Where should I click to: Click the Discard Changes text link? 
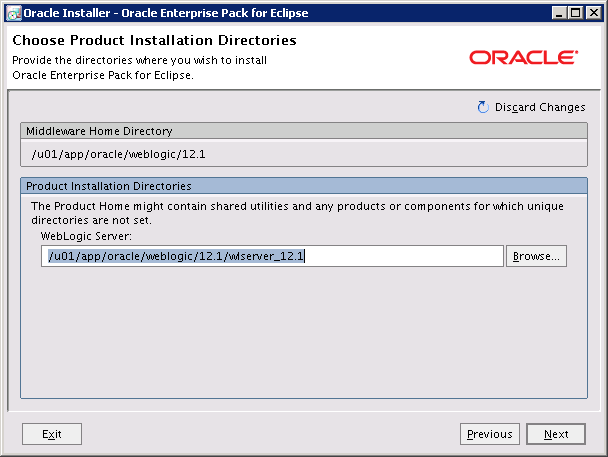tap(540, 107)
